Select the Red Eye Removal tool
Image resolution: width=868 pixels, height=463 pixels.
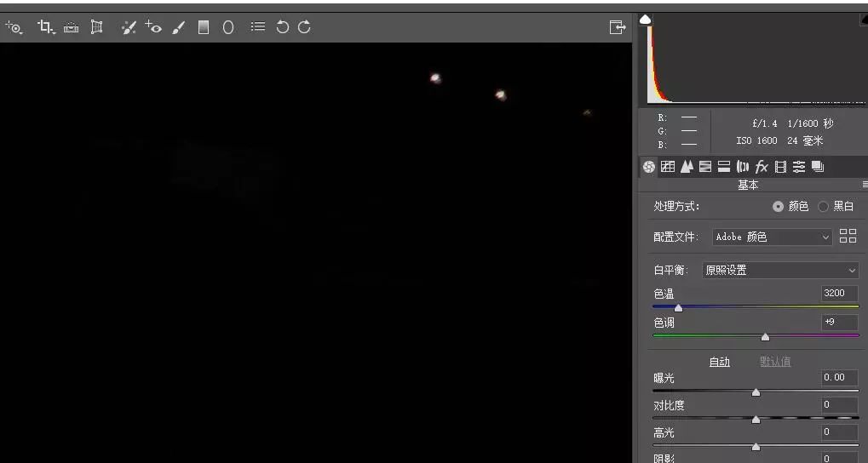tap(153, 27)
